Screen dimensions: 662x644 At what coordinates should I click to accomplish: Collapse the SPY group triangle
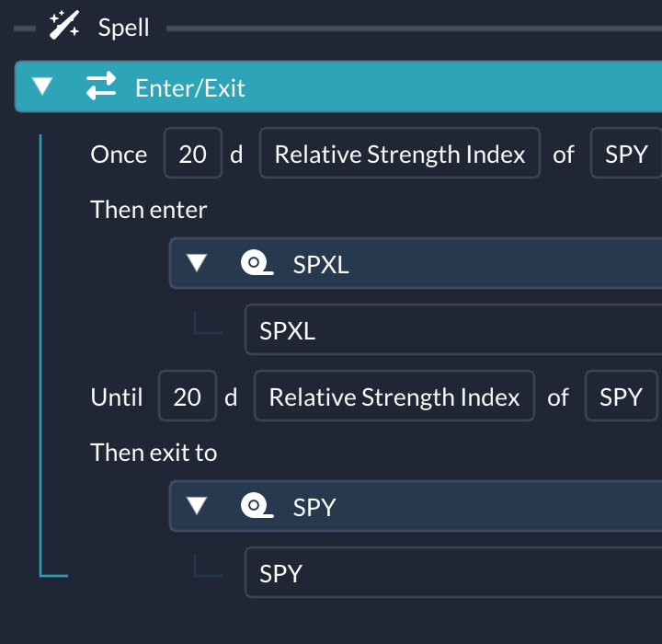[197, 506]
